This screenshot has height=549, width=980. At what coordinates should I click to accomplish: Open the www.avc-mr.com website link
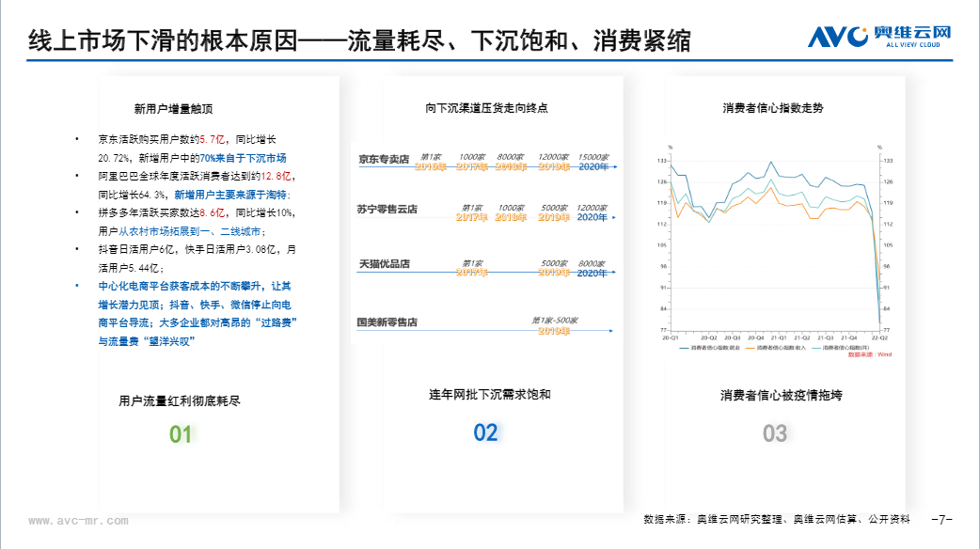[x=78, y=520]
